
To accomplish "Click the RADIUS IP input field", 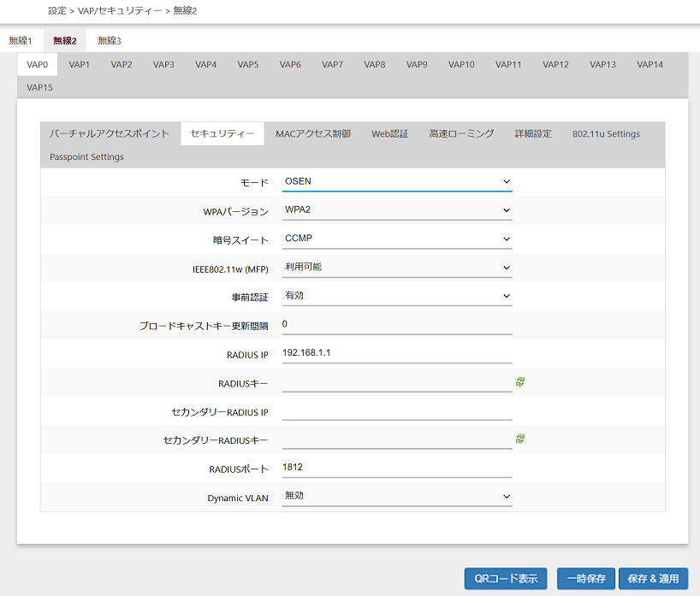I will click(396, 353).
